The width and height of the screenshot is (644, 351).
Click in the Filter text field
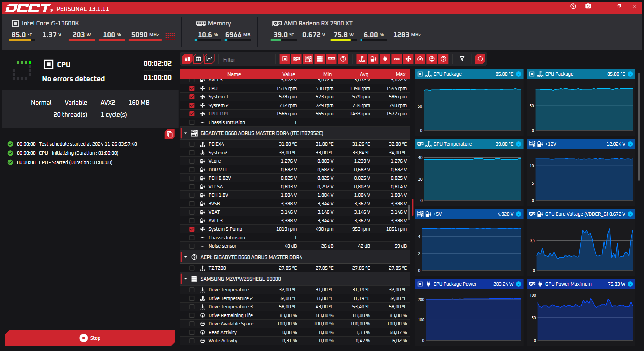tap(247, 60)
